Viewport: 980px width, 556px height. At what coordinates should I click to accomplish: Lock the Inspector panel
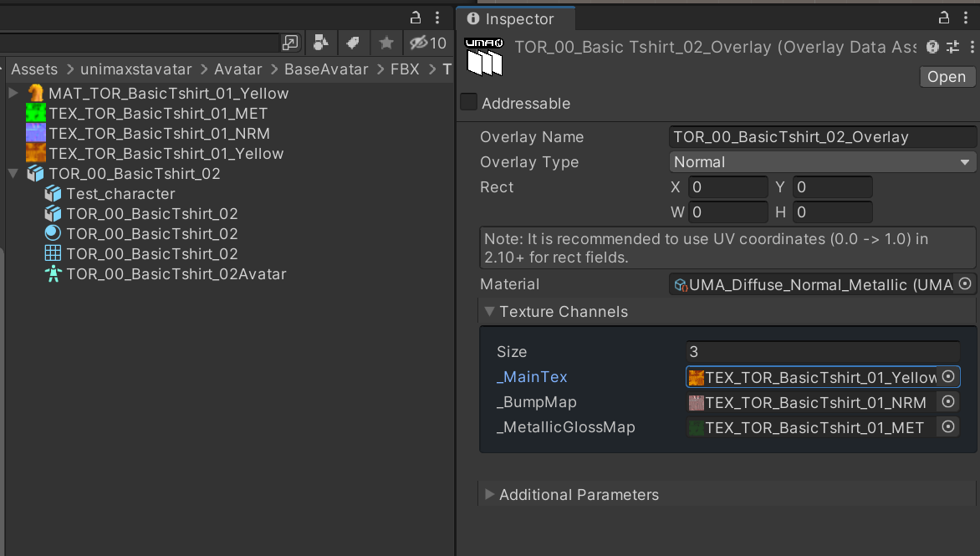944,18
